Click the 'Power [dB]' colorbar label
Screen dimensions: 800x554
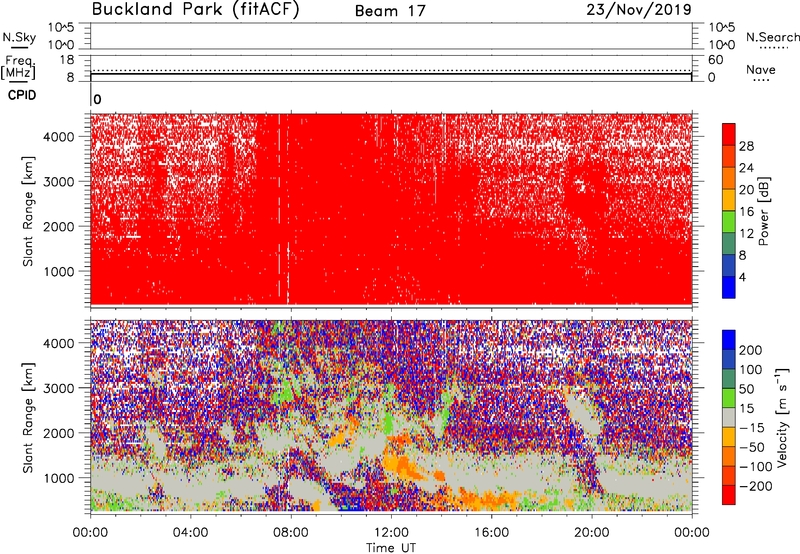(x=764, y=211)
